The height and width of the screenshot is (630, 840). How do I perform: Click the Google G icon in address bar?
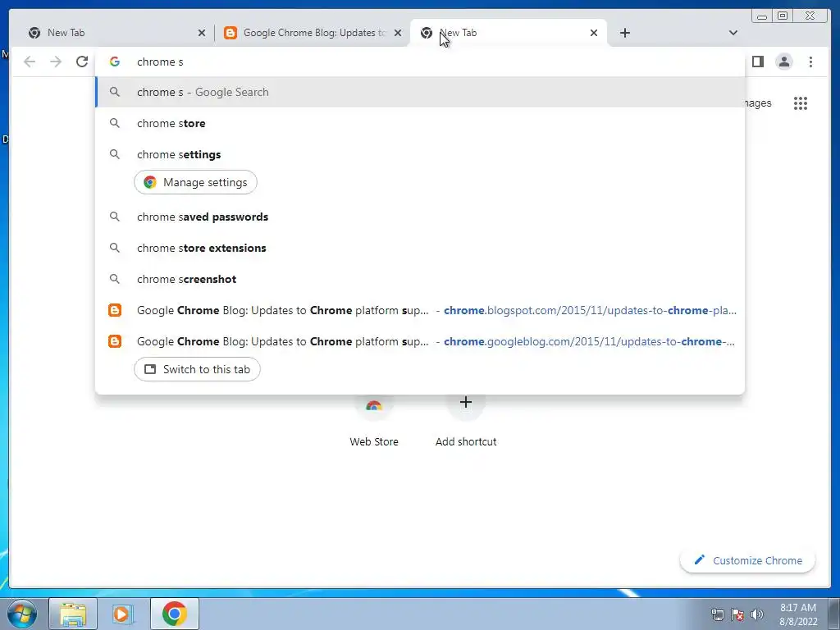tap(115, 62)
